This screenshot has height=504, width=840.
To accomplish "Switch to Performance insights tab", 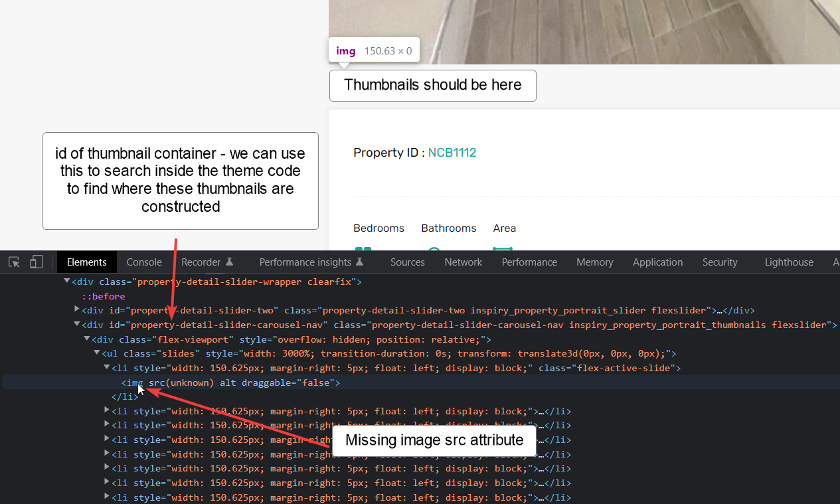I will point(311,262).
